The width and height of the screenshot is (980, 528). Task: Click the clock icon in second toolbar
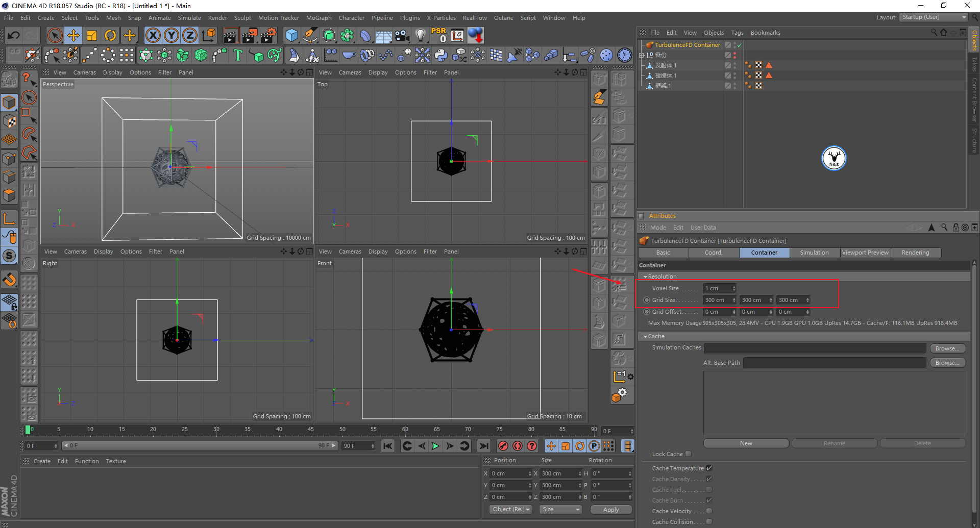pyautogui.click(x=625, y=55)
